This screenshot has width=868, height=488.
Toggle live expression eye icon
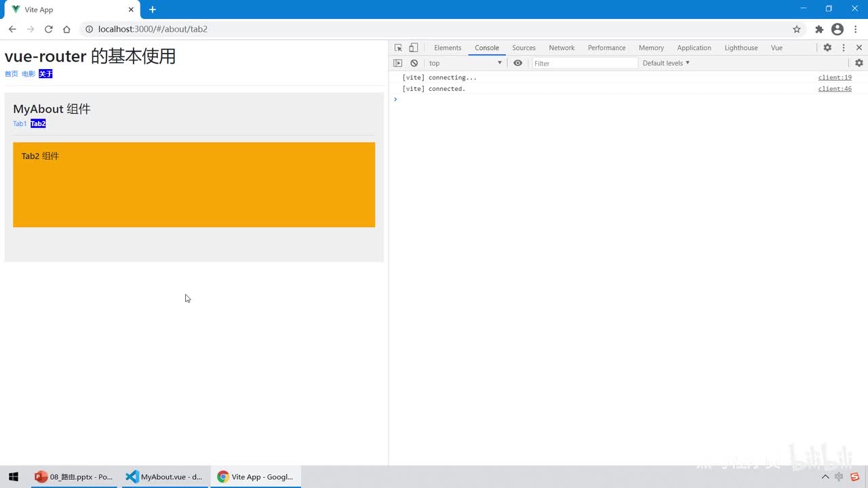[518, 63]
